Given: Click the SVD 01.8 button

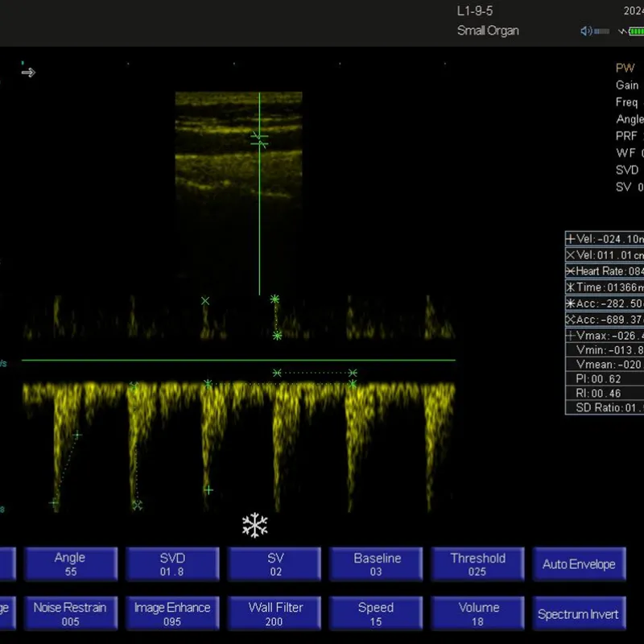Looking at the screenshot, I should pyautogui.click(x=172, y=563).
